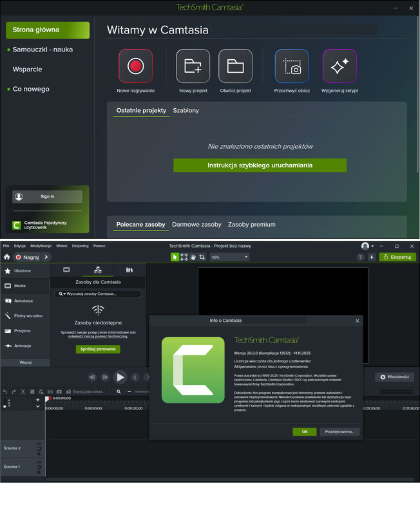Open the Widok menu
420x515 pixels.
coord(62,246)
